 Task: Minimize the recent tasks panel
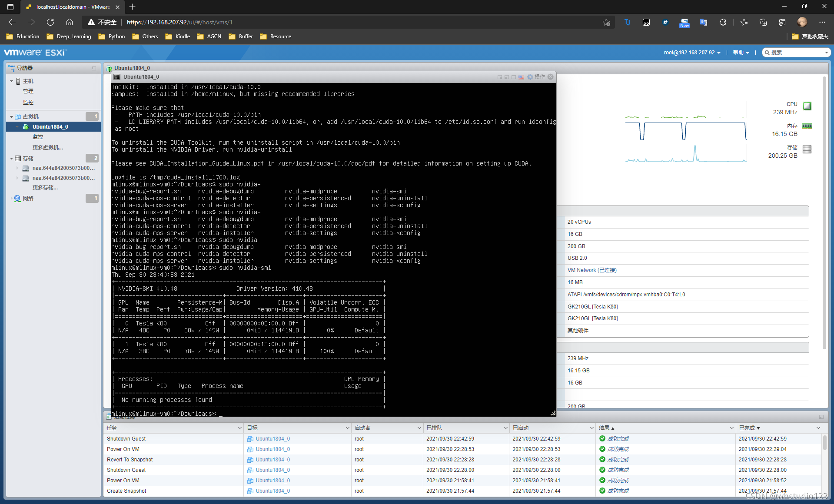[x=821, y=417]
